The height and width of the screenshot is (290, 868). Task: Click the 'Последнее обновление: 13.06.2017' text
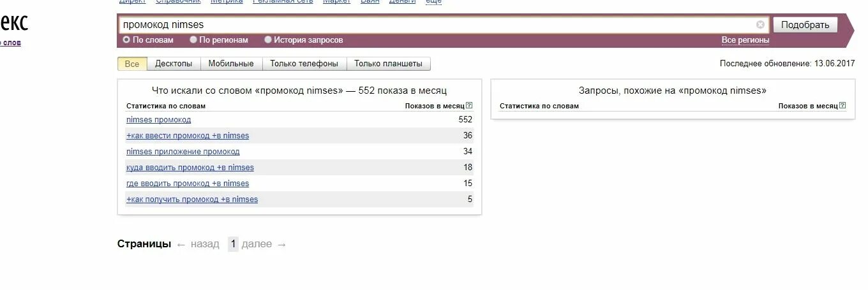tap(787, 64)
